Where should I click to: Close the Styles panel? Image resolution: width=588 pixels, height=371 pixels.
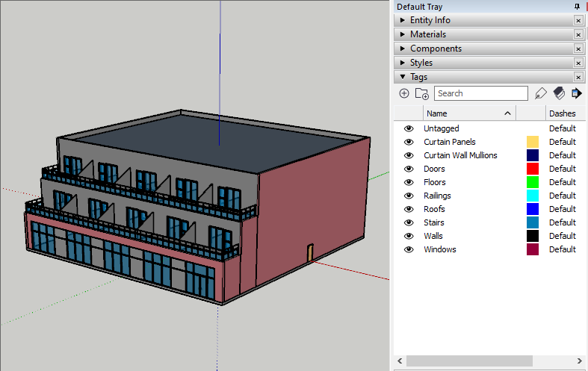pos(578,63)
